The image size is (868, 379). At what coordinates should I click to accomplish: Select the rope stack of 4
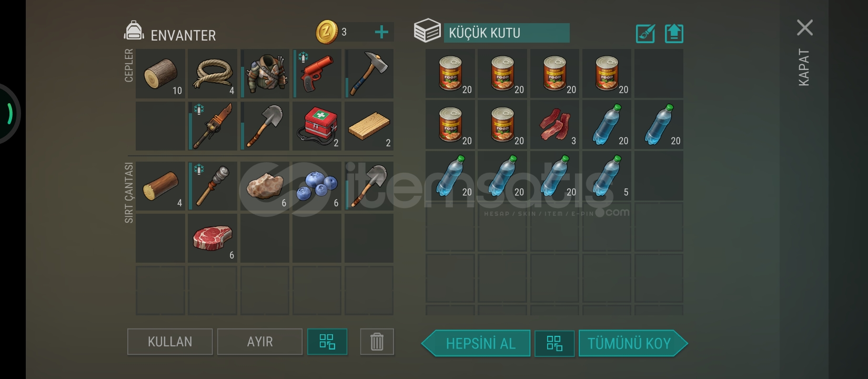tap(213, 74)
